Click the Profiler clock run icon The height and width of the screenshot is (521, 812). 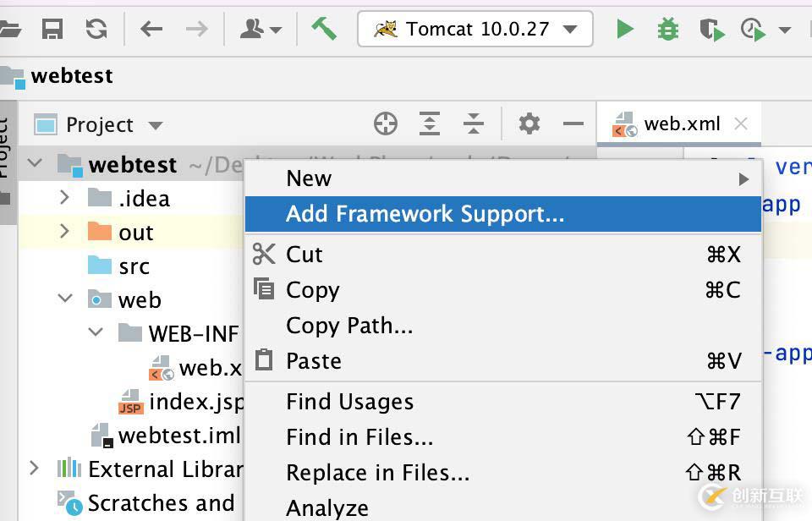tap(754, 30)
